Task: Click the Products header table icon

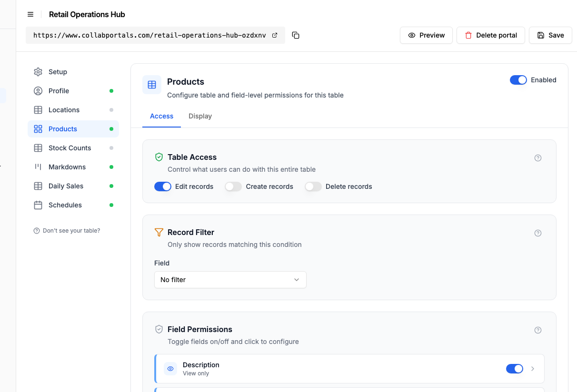Action: (x=152, y=85)
